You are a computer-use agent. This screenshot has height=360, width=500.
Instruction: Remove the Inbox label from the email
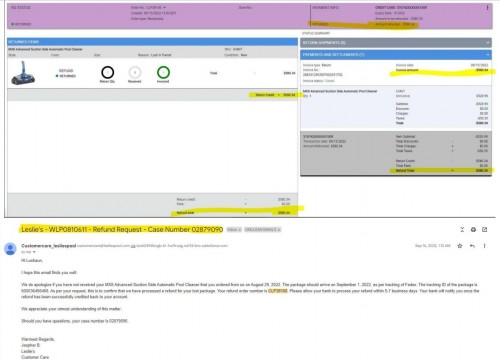click(x=240, y=230)
